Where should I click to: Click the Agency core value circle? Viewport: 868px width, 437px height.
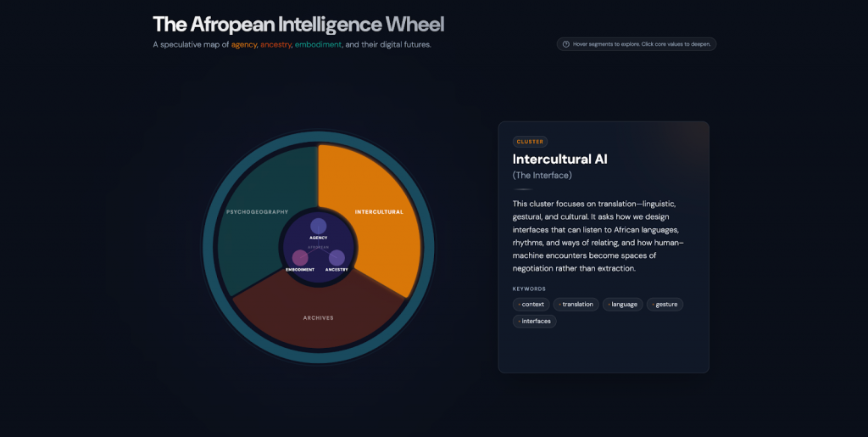tap(318, 226)
